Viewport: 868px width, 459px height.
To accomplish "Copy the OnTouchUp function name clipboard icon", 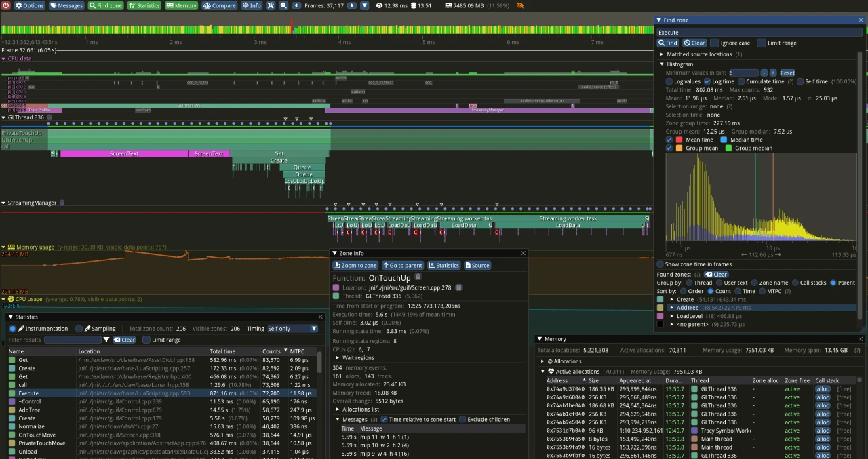I will [418, 277].
